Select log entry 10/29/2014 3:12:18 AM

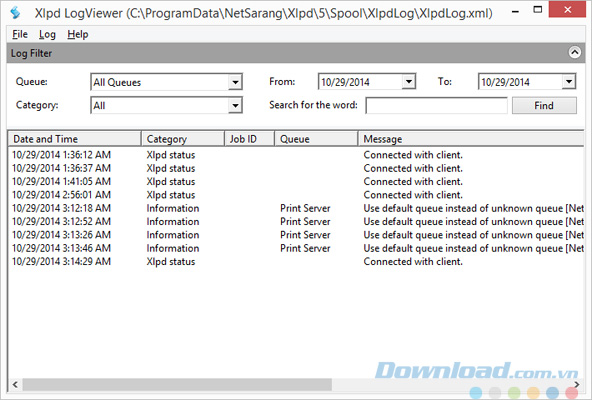pos(296,208)
